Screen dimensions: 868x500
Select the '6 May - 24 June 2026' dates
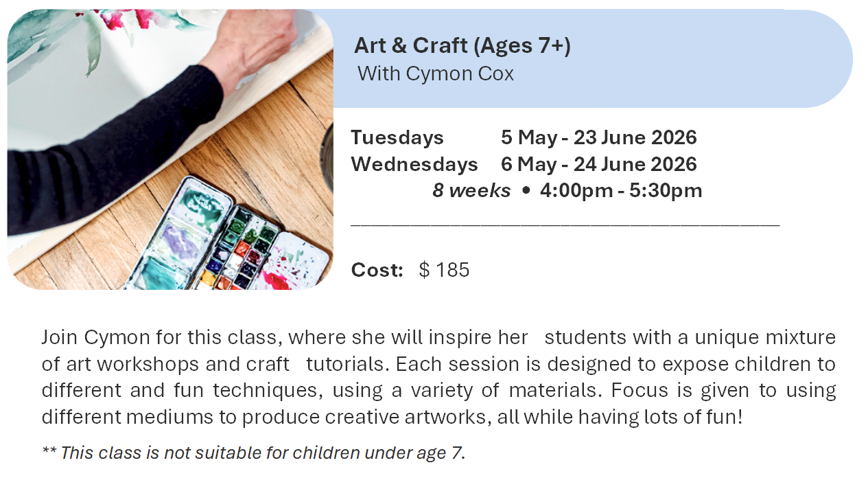point(598,164)
